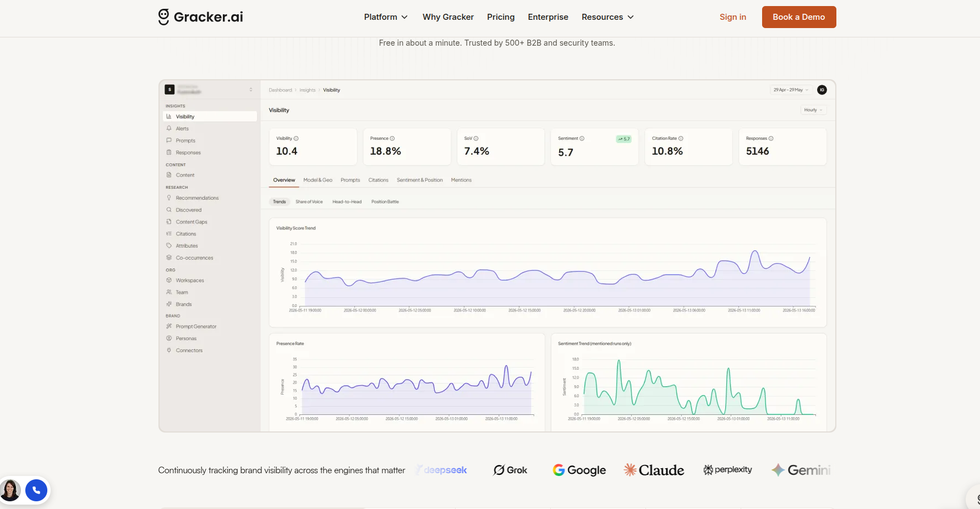This screenshot has width=980, height=509.
Task: Select the Mentions tab
Action: tap(461, 180)
